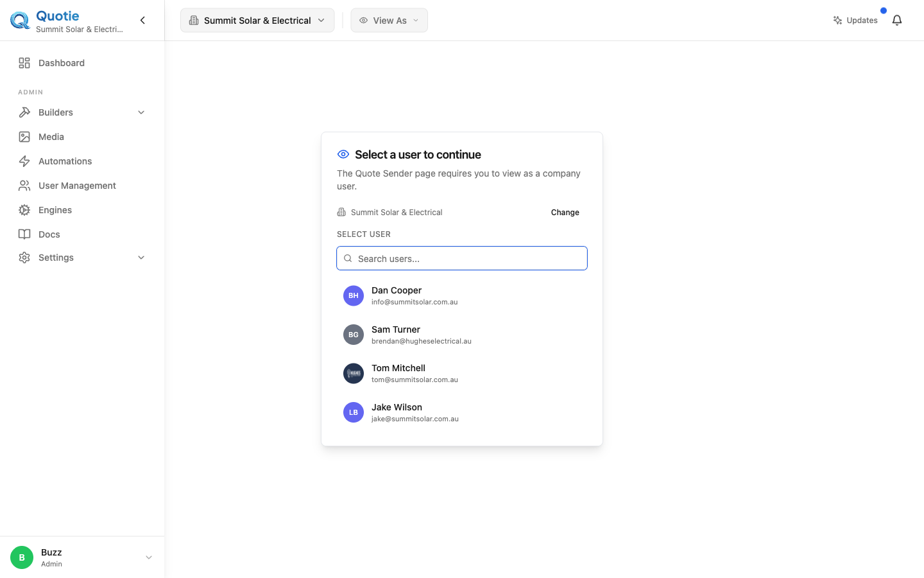Screen dimensions: 924x578
Task: Open notifications bell
Action: [x=897, y=21]
